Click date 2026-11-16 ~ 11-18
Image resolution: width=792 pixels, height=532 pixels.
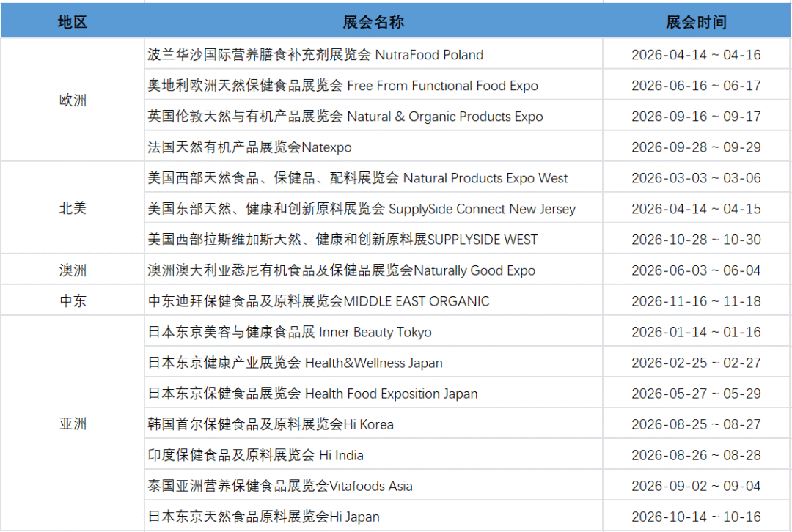pos(696,301)
